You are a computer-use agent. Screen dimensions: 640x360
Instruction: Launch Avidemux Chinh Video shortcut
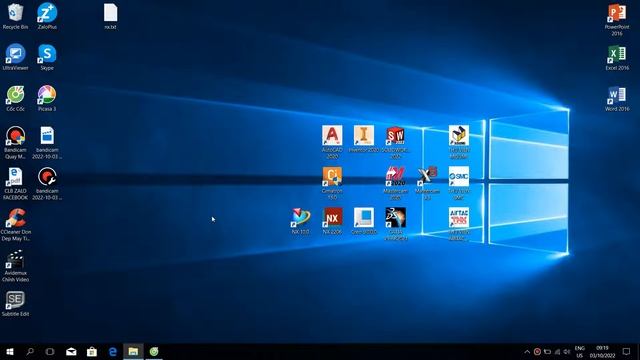tap(16, 266)
